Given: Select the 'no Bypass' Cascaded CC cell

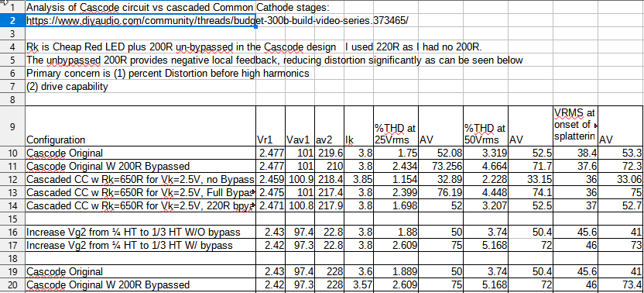Looking at the screenshot, I should (x=140, y=179).
